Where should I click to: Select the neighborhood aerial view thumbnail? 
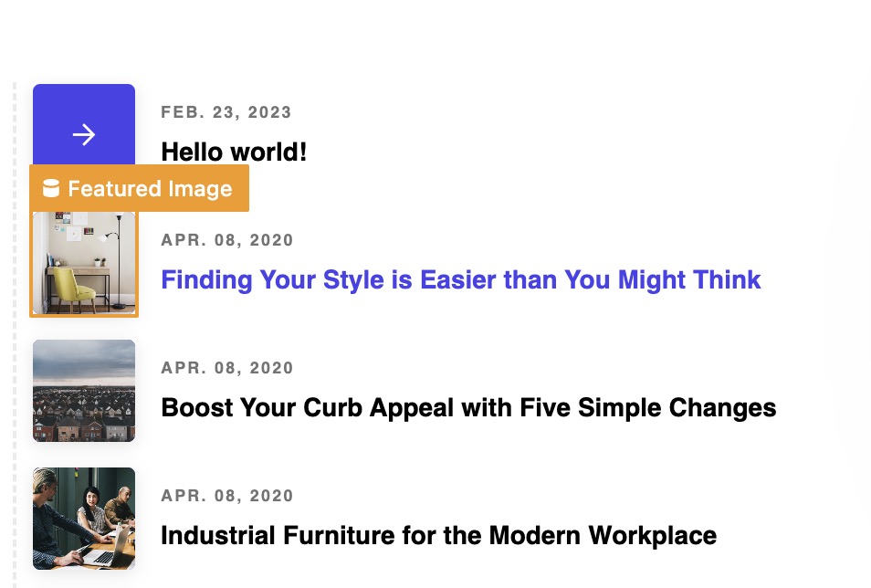(x=84, y=391)
